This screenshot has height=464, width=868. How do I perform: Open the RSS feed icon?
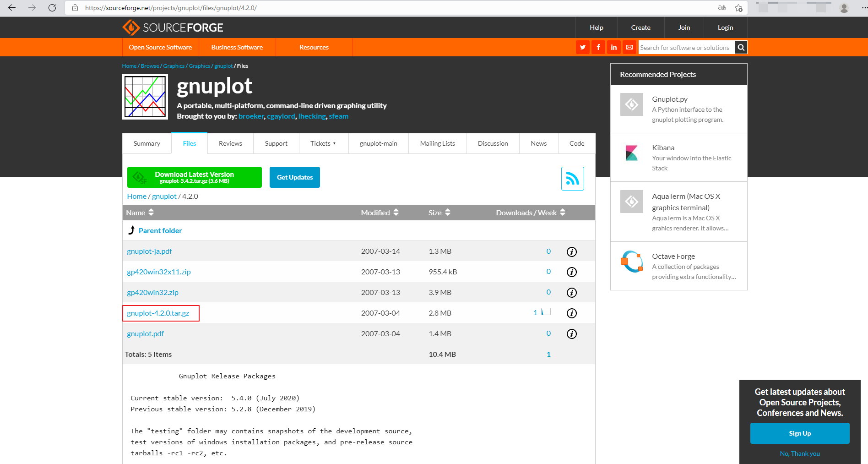(573, 179)
